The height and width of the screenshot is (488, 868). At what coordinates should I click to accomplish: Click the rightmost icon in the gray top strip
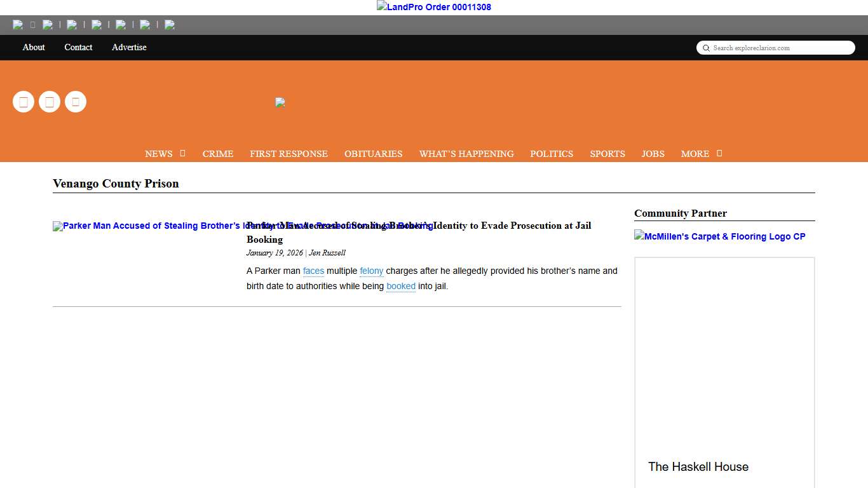tap(170, 25)
